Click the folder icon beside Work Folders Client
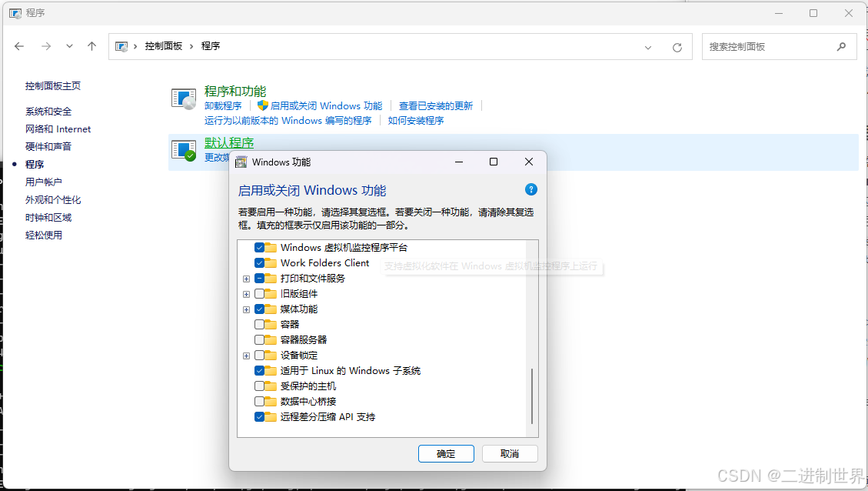The width and height of the screenshot is (868, 491). 271,262
